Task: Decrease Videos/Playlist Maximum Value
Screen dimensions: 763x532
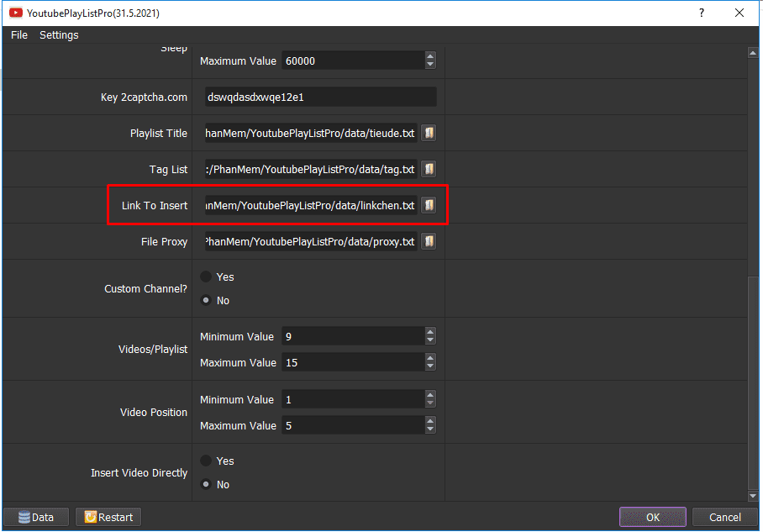Action: (429, 367)
